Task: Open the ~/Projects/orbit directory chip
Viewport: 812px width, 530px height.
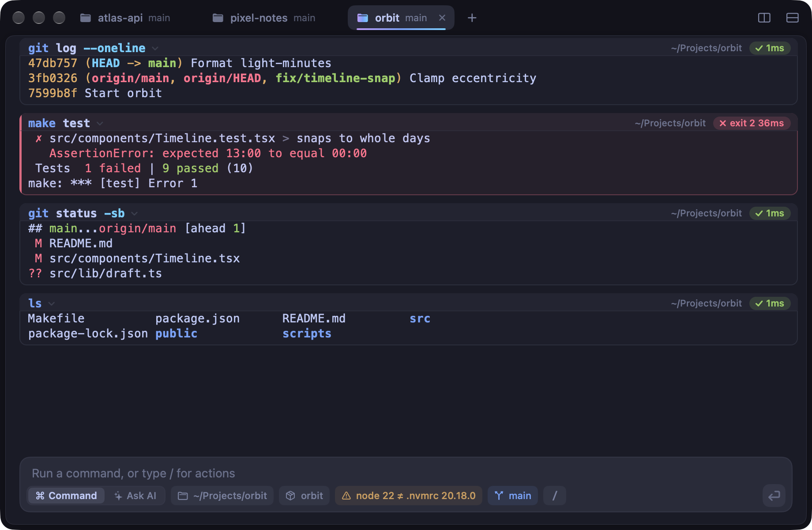Action: pos(222,496)
